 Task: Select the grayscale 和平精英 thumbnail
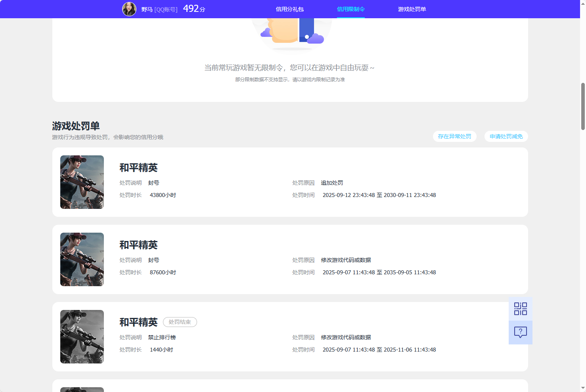coord(82,337)
